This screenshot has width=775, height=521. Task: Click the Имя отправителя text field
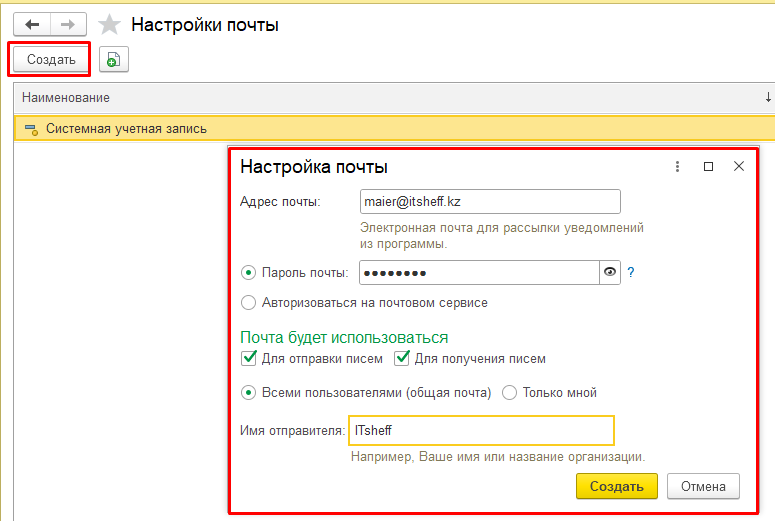pos(480,430)
